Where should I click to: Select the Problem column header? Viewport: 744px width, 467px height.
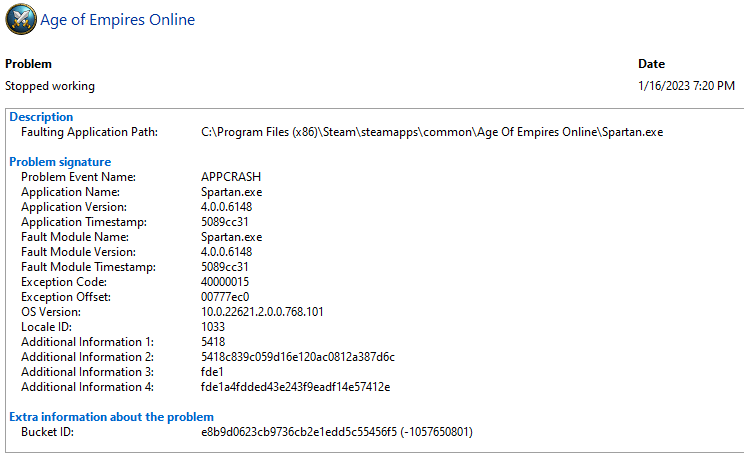click(x=28, y=64)
